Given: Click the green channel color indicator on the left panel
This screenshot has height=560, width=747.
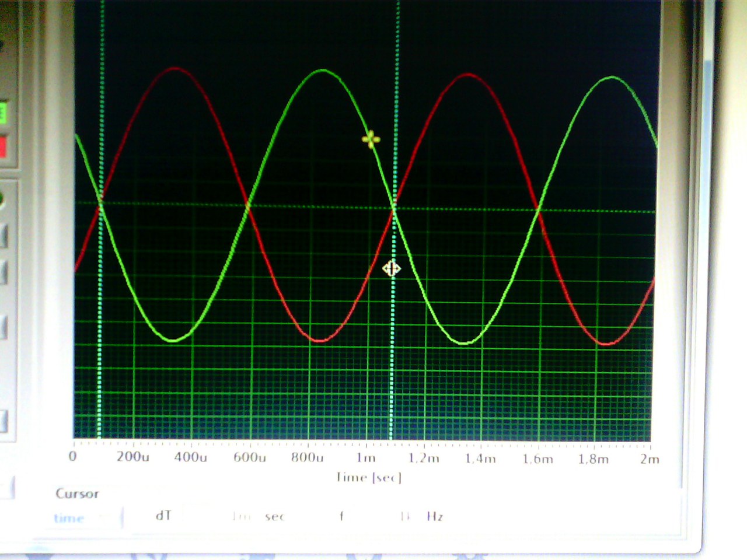Looking at the screenshot, I should coord(3,113).
